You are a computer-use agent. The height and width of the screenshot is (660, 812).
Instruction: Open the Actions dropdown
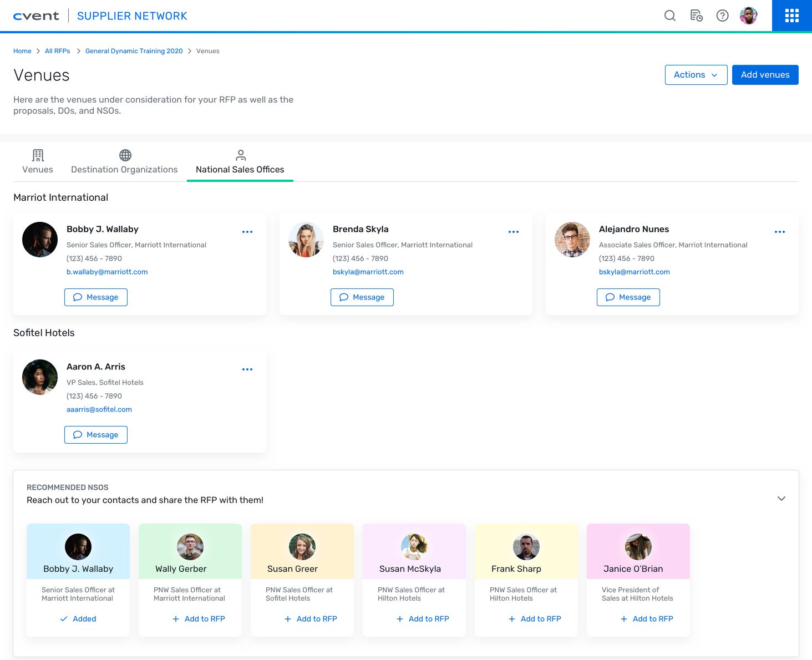(x=696, y=75)
